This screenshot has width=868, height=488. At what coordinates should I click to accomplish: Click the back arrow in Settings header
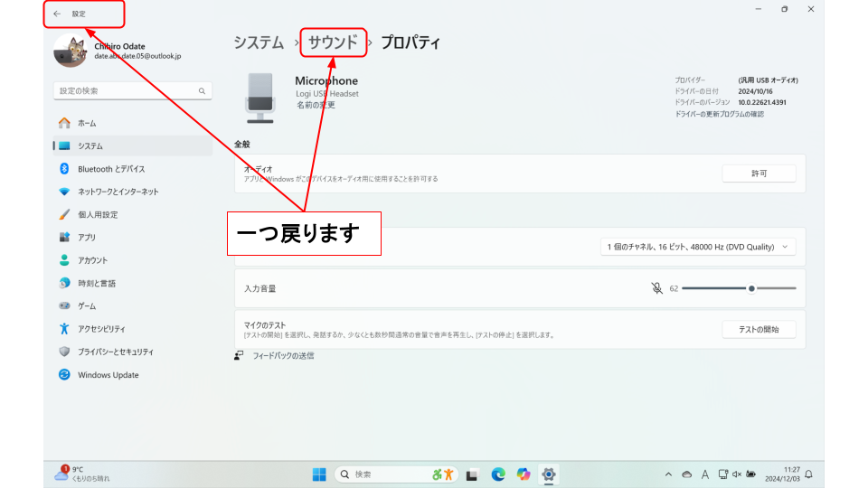click(x=57, y=14)
